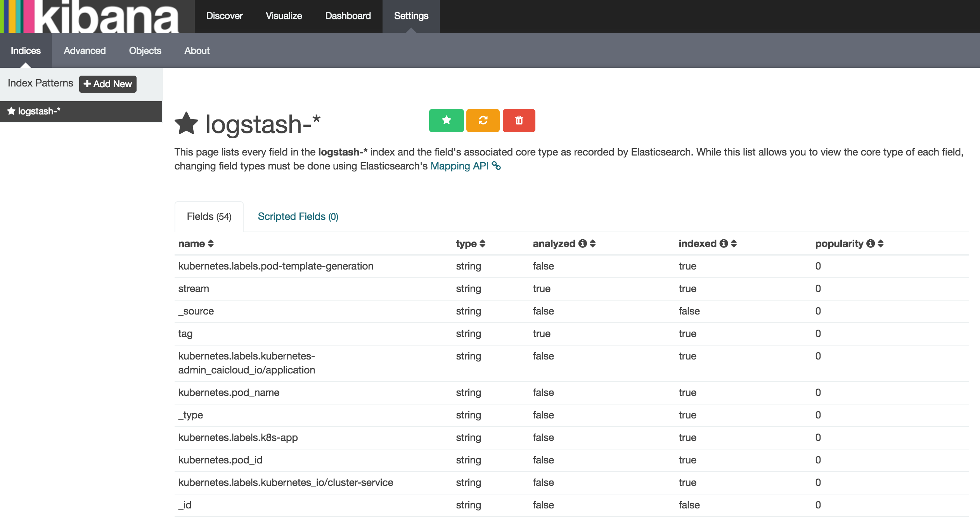
Task: Click the Add New index pattern button
Action: [108, 84]
